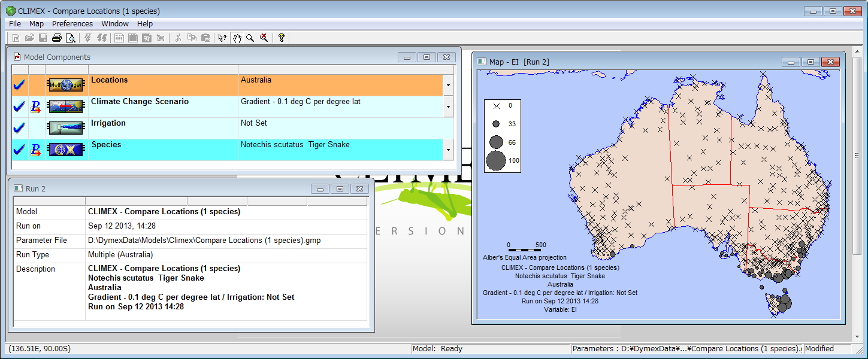This screenshot has width=868, height=359.
Task: Click the Paste clipboard icon
Action: pyautogui.click(x=205, y=38)
